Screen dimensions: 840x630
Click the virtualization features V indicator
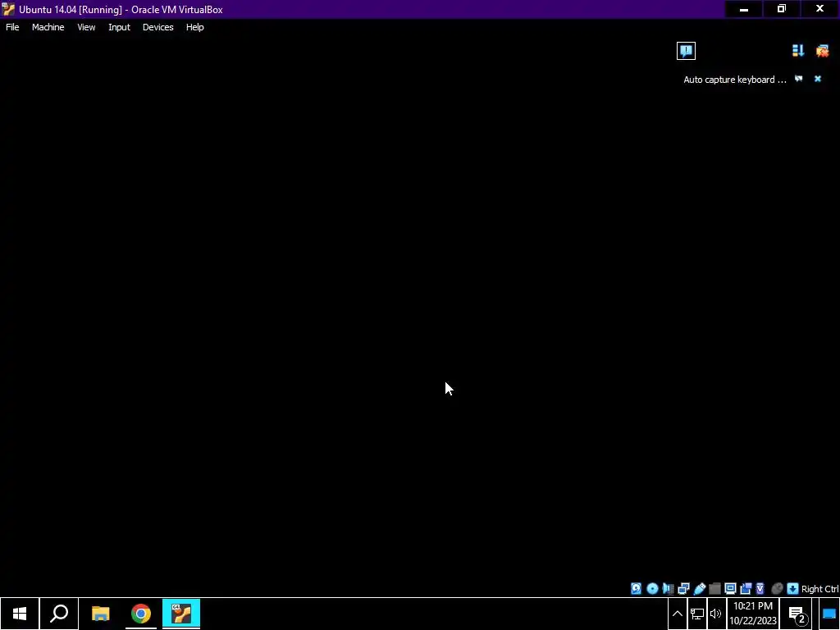(x=760, y=589)
